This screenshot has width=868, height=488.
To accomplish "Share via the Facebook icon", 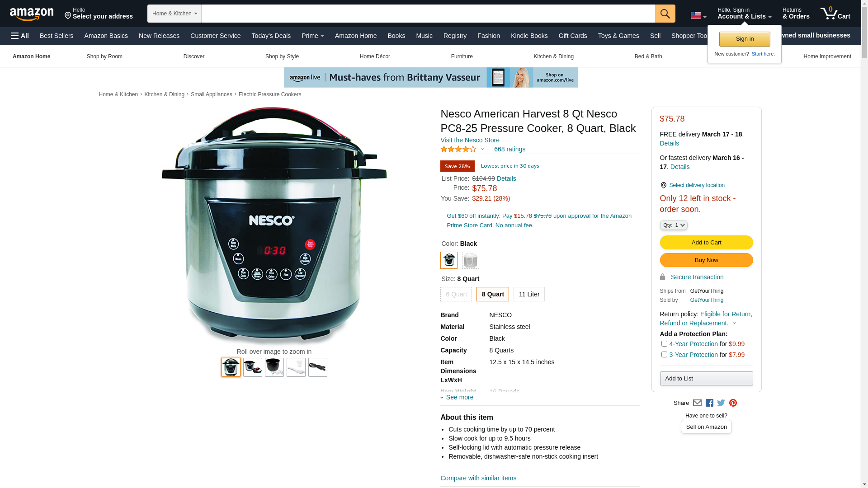I will (709, 403).
